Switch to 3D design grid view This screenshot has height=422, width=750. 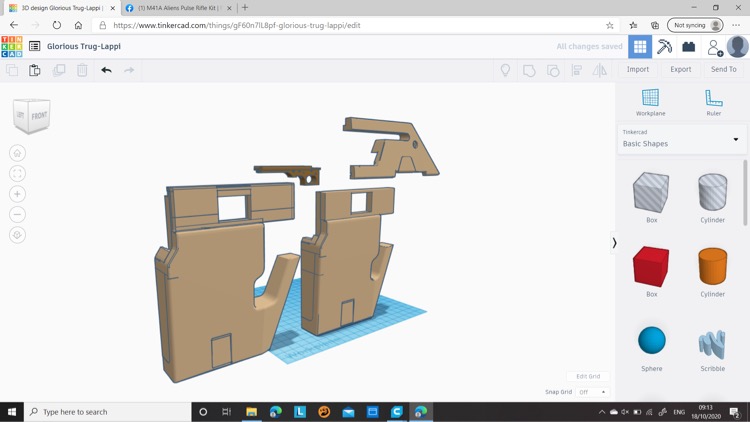click(640, 46)
